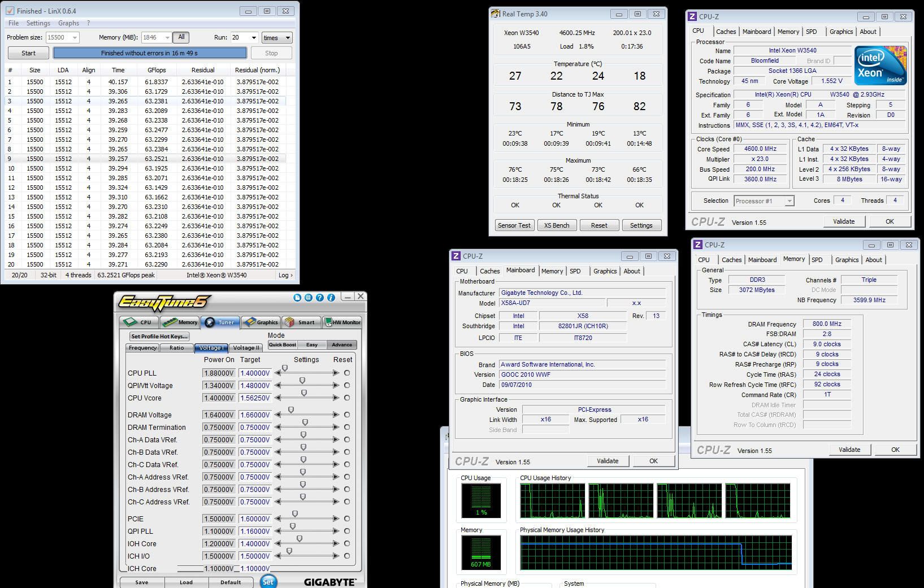924x588 pixels.
Task: Switch to EasyTune6 CPU tab
Action: pos(139,322)
